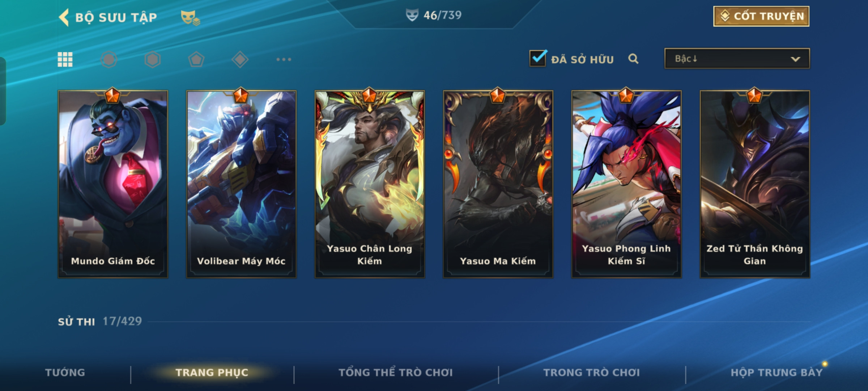Screen dimensions: 868x391
Task: Switch to the Tướng tab
Action: 65,372
